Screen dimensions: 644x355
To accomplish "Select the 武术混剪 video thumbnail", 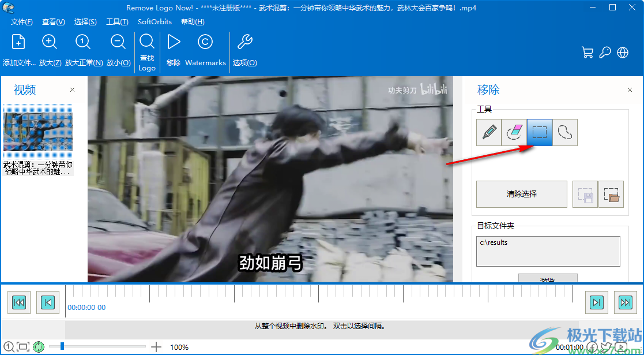I will click(x=37, y=130).
